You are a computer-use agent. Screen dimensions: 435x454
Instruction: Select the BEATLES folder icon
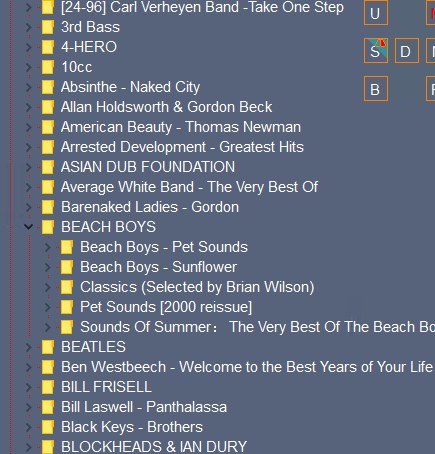(x=48, y=347)
